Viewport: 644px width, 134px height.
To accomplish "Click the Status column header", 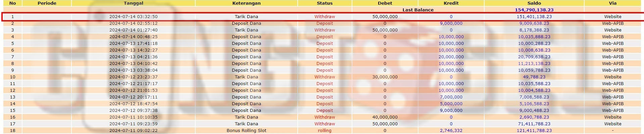I will [x=325, y=3].
